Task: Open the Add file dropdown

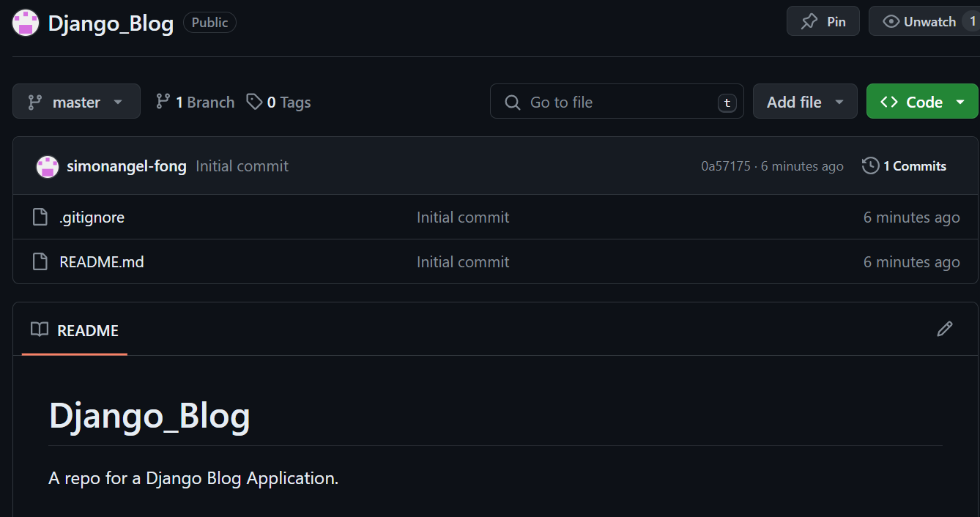Action: (x=805, y=101)
